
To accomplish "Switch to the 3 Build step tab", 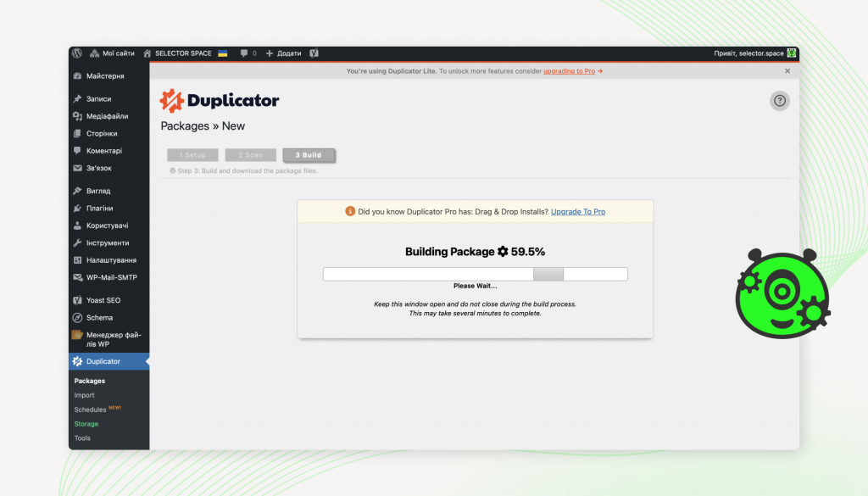I will coord(309,155).
